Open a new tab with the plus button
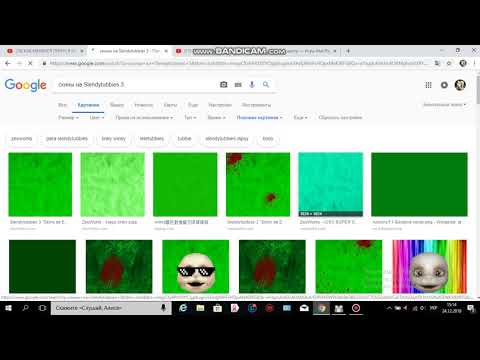480x360 pixels. coord(348,51)
